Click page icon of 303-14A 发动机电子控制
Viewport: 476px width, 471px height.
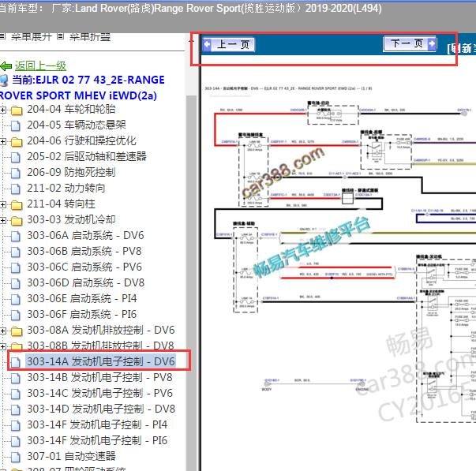click(16, 362)
